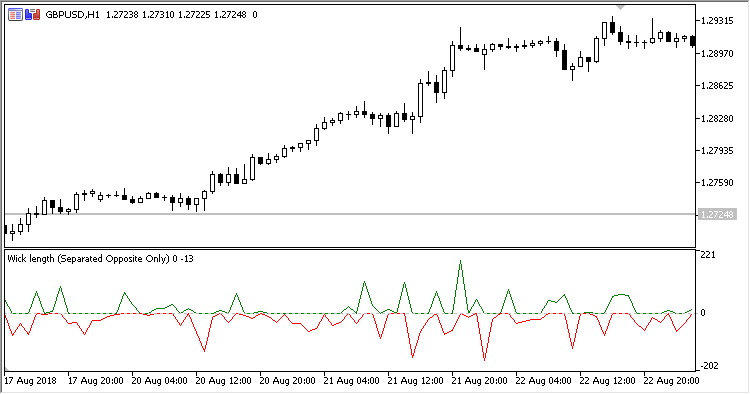
Task: Click the 21 Aug 04:00 time label
Action: click(x=352, y=381)
